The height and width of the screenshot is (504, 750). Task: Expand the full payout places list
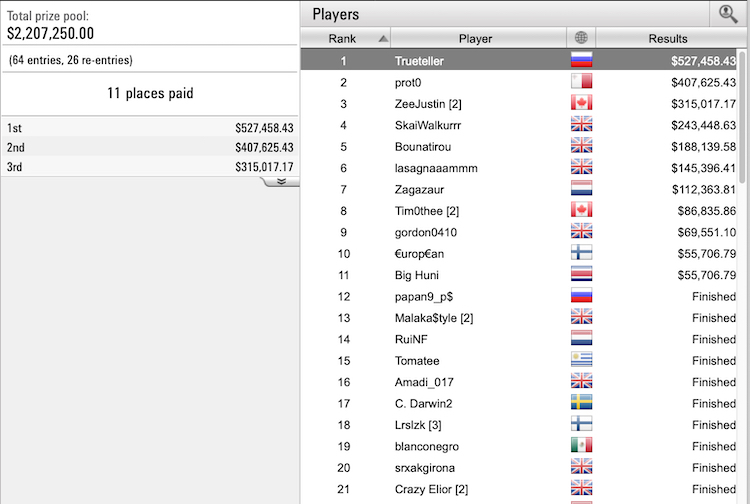(x=281, y=182)
